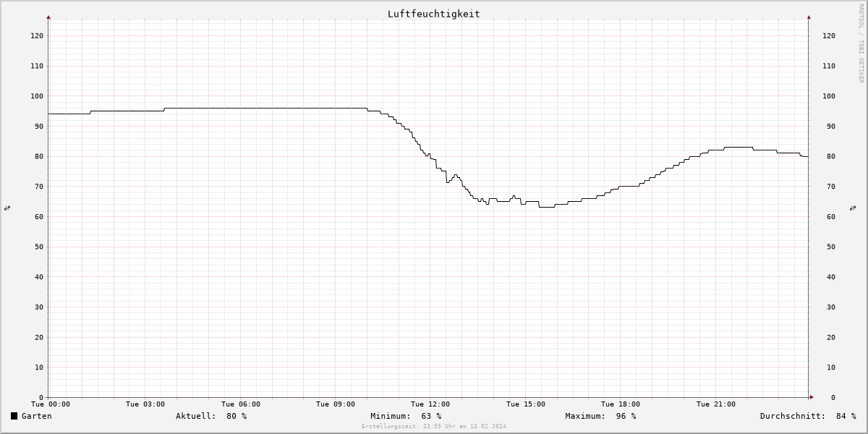Click the 80 label on the left axis
Screen dimensions: 868x434
[x=39, y=156]
